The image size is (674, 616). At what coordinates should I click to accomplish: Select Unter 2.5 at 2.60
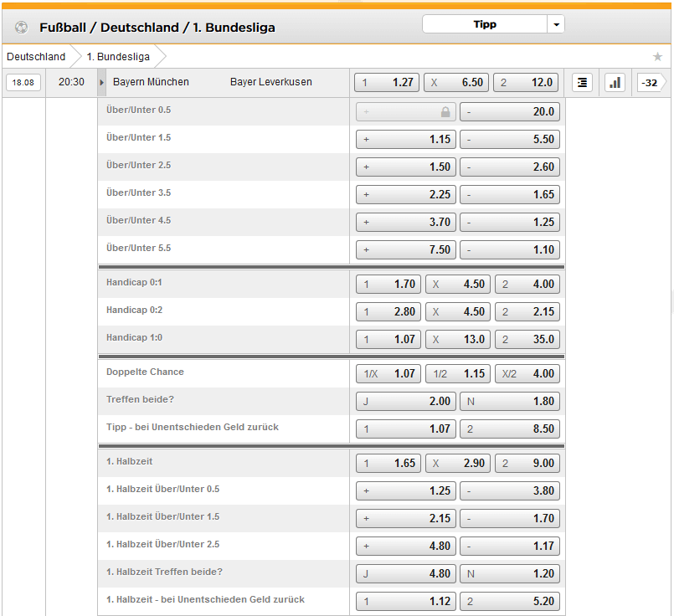point(510,167)
